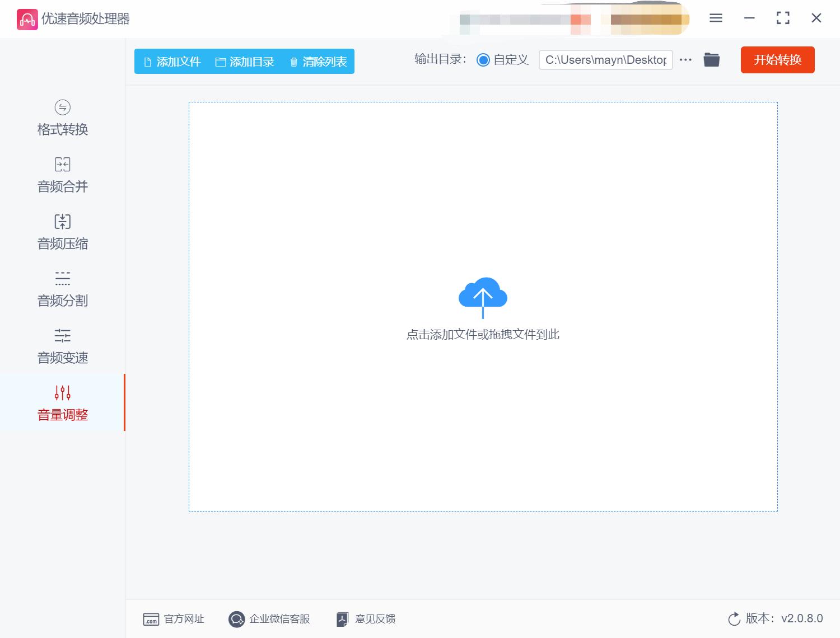
Task: Select the 格式转换 format conversion tool
Action: tap(62, 119)
